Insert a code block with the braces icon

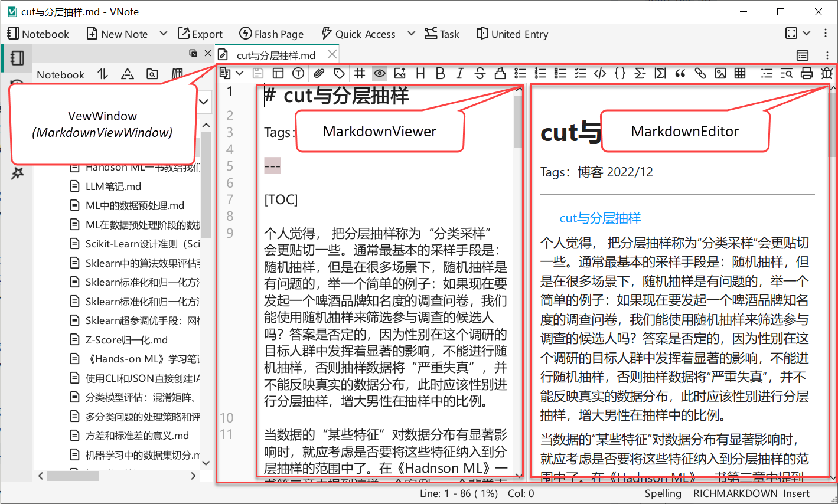click(620, 73)
